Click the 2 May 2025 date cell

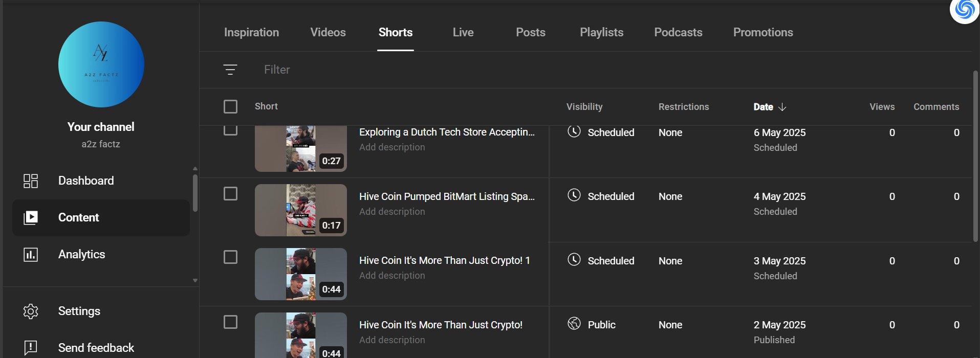[779, 325]
